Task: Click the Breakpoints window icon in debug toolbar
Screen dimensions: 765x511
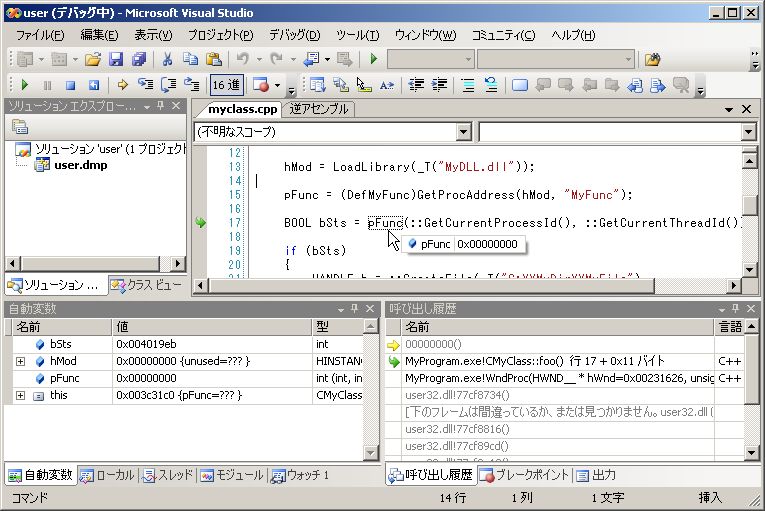Action: click(261, 85)
